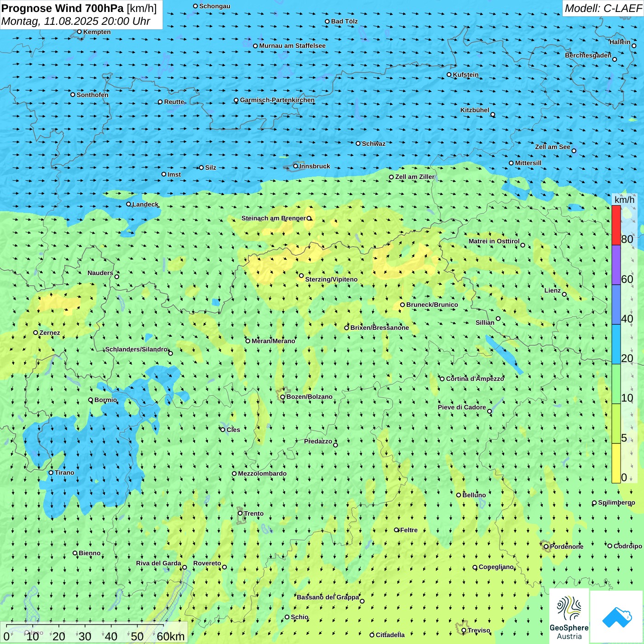Click the Tirano city marker
Screen dimensions: 644x644
coord(51,472)
